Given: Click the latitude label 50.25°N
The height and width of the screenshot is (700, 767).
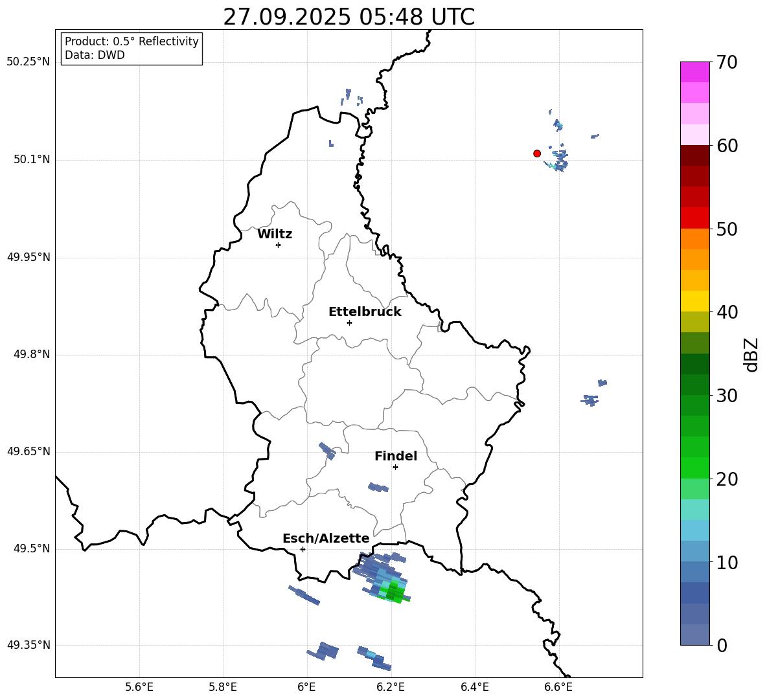Looking at the screenshot, I should pyautogui.click(x=28, y=62).
